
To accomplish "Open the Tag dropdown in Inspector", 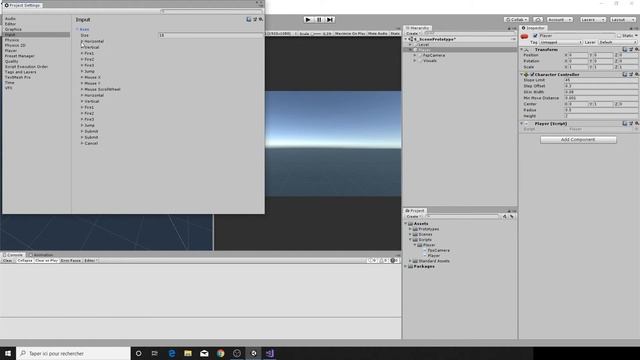I will click(560, 42).
